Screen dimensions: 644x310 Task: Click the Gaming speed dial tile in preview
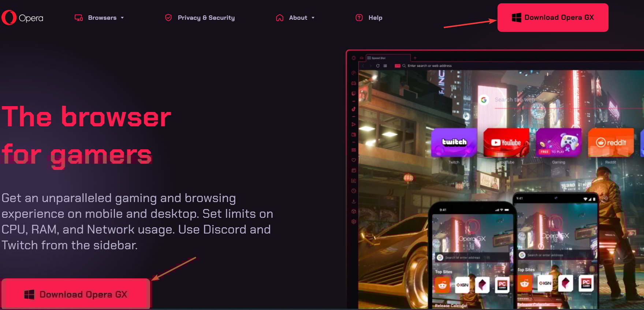pos(558,142)
